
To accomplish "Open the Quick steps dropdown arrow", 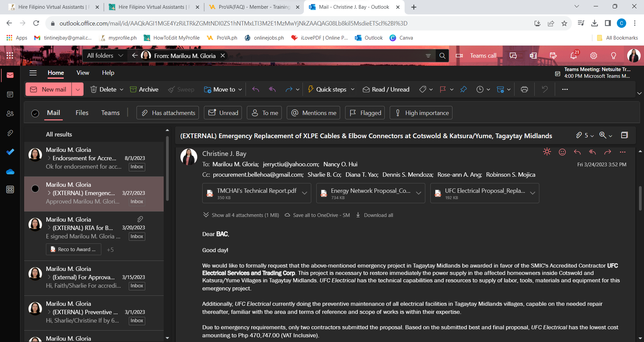I will coord(353,90).
